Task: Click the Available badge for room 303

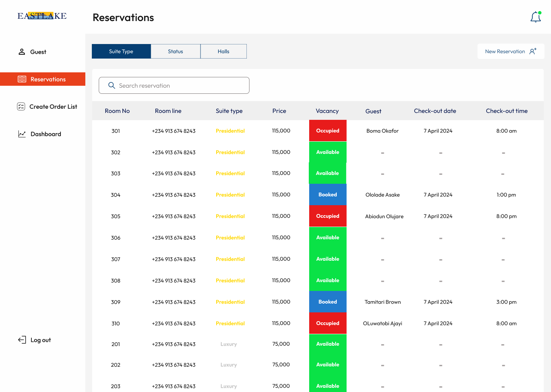Action: click(328, 173)
